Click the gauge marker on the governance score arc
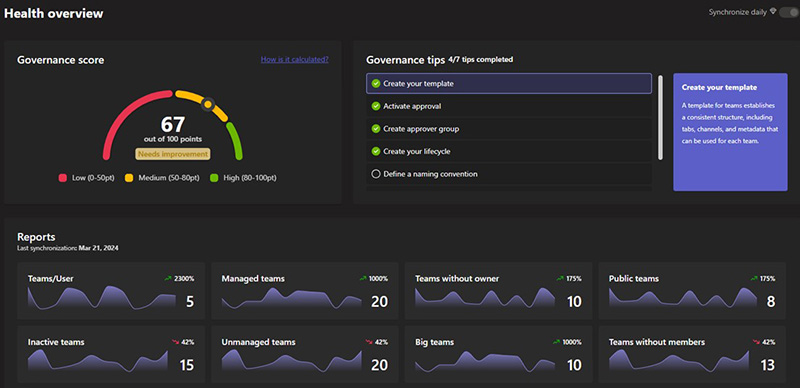This screenshot has width=800, height=388. point(208,105)
